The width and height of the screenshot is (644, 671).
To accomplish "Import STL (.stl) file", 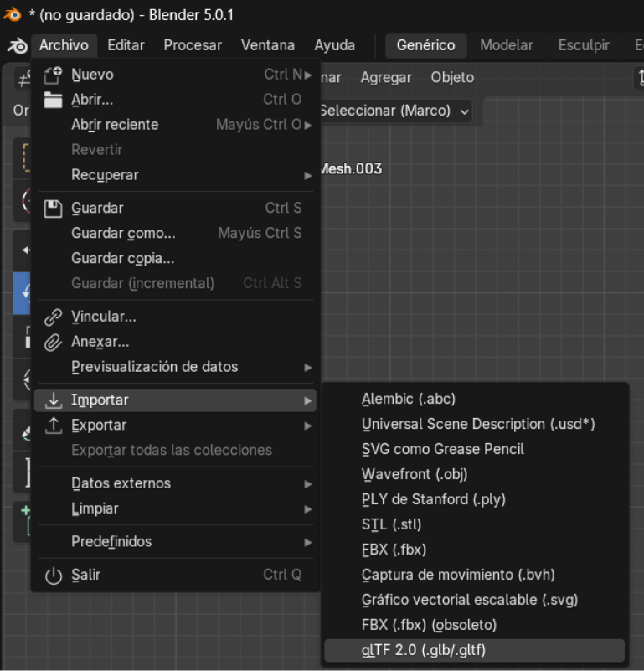I will (475, 524).
